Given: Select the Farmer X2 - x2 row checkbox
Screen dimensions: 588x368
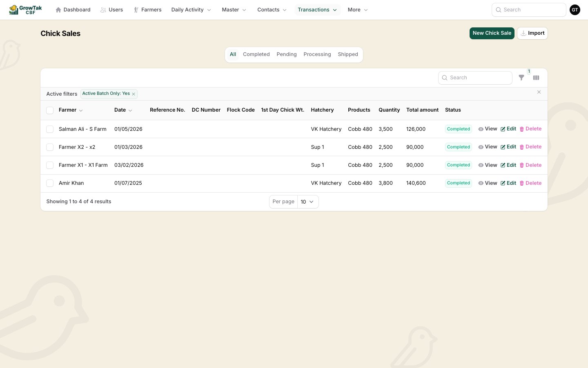Looking at the screenshot, I should pos(50,147).
